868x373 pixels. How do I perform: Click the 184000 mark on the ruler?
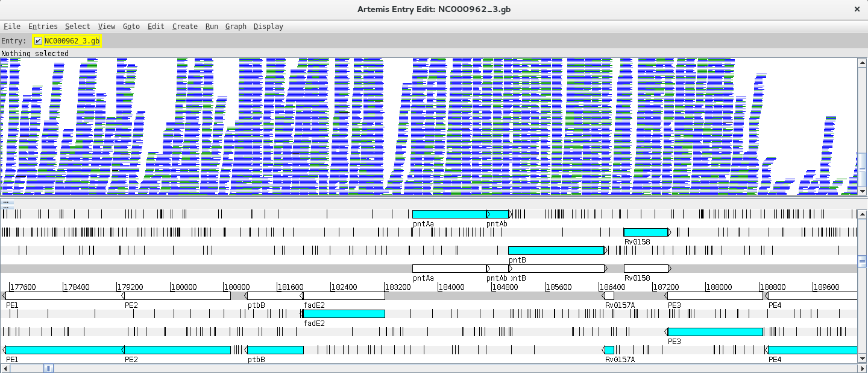pyautogui.click(x=451, y=287)
